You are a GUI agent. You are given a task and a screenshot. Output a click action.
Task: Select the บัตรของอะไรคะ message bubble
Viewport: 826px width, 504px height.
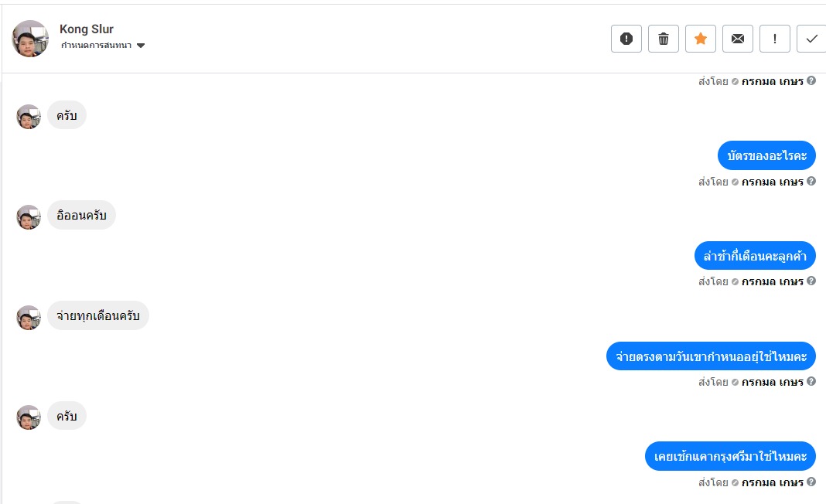click(766, 155)
